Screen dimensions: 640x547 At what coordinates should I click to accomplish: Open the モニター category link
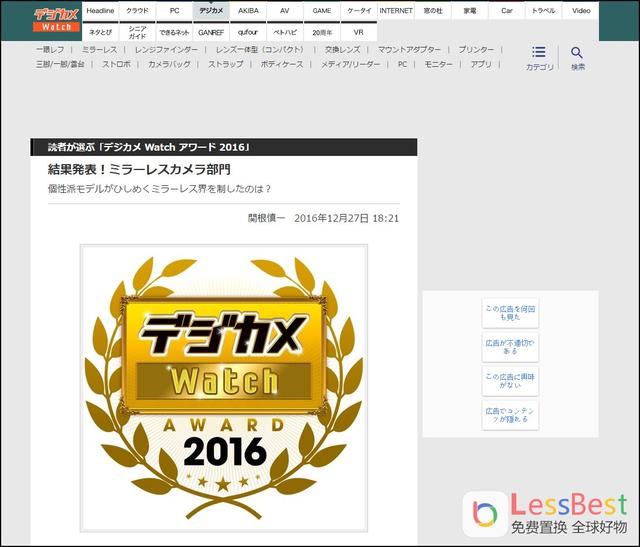click(x=438, y=64)
